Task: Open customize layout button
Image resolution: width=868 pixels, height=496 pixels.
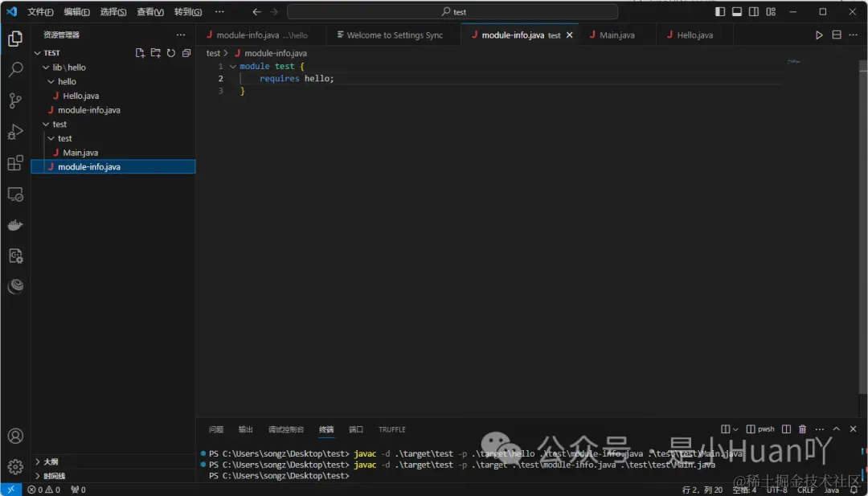Action: click(x=771, y=11)
